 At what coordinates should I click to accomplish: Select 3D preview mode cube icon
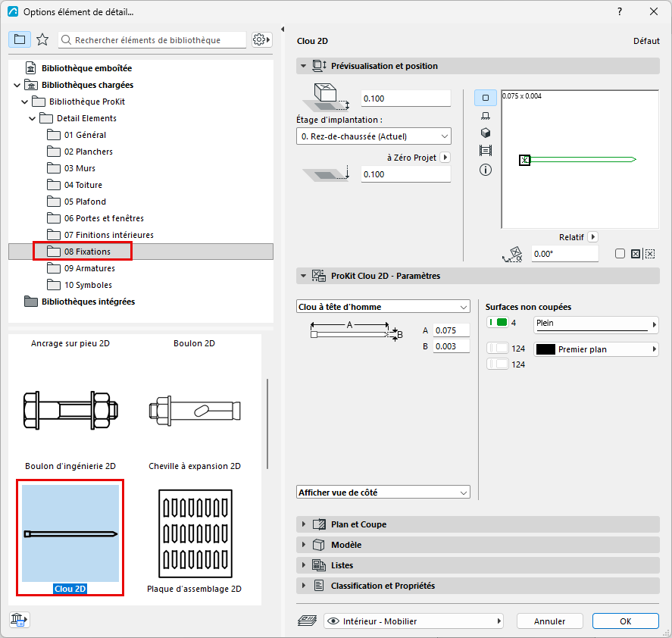(485, 133)
